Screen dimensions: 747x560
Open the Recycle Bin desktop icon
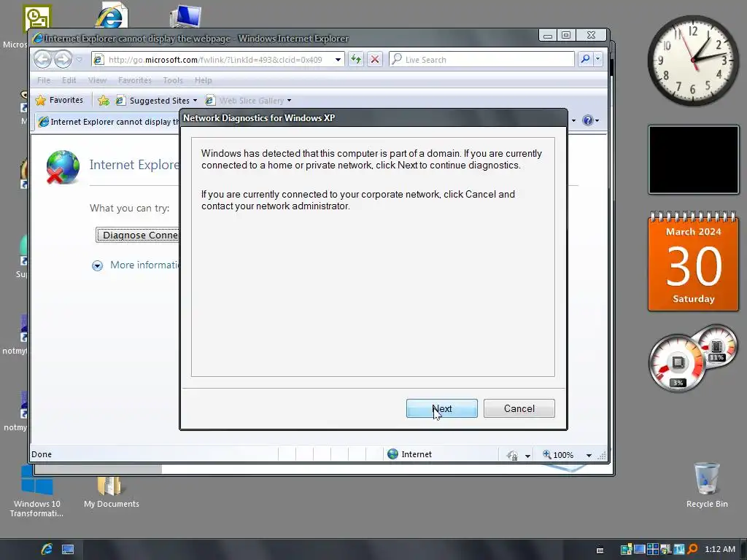pos(706,485)
